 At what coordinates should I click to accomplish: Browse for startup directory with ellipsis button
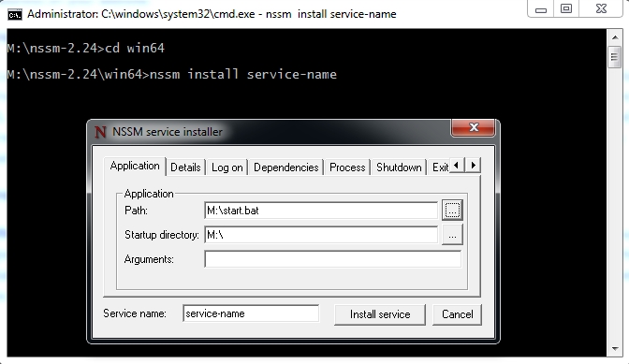(452, 235)
